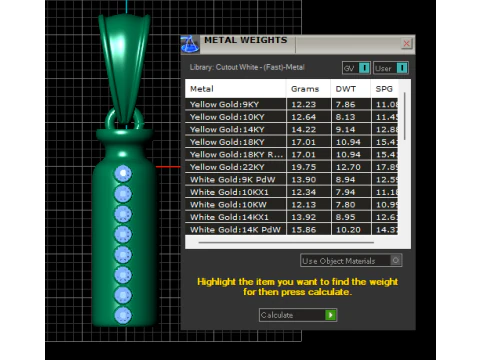Click the Calculate button label
Viewport: 480px width, 360px height.
[277, 315]
